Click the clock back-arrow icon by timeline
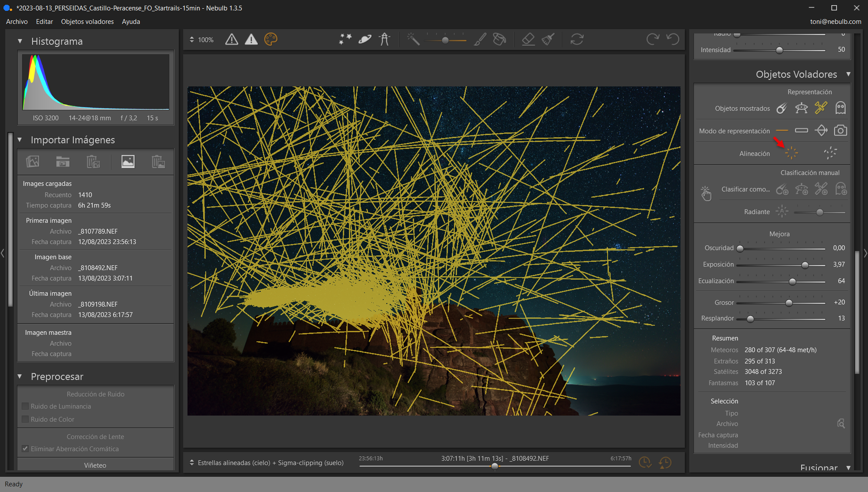 pos(665,462)
